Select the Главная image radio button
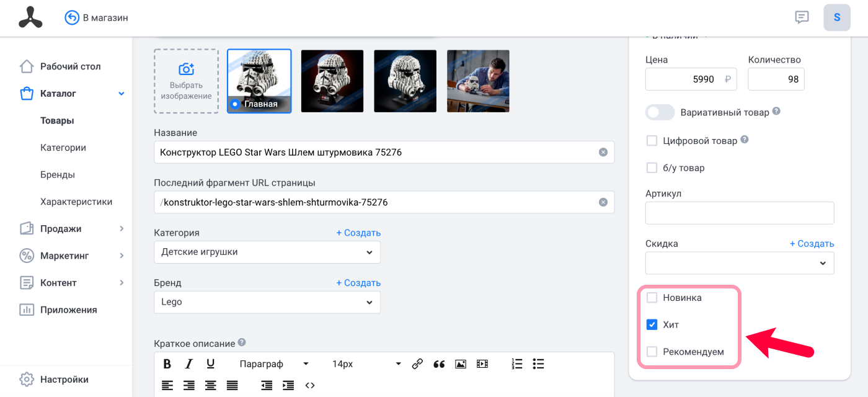 pos(235,104)
